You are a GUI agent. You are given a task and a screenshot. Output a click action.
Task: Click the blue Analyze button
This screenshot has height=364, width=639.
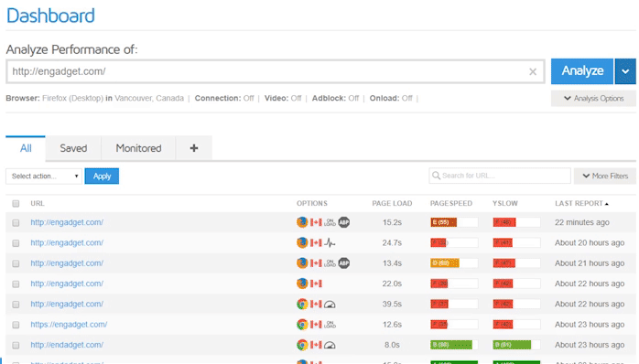tap(582, 71)
